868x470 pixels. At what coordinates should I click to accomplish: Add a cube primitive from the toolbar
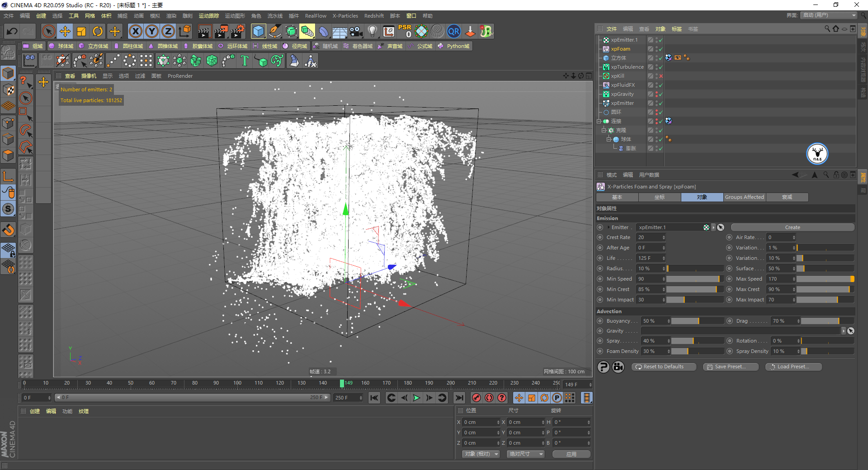(258, 31)
